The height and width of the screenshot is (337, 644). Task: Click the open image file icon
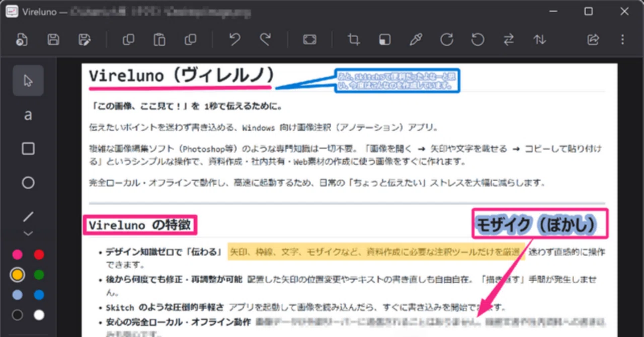(x=22, y=40)
